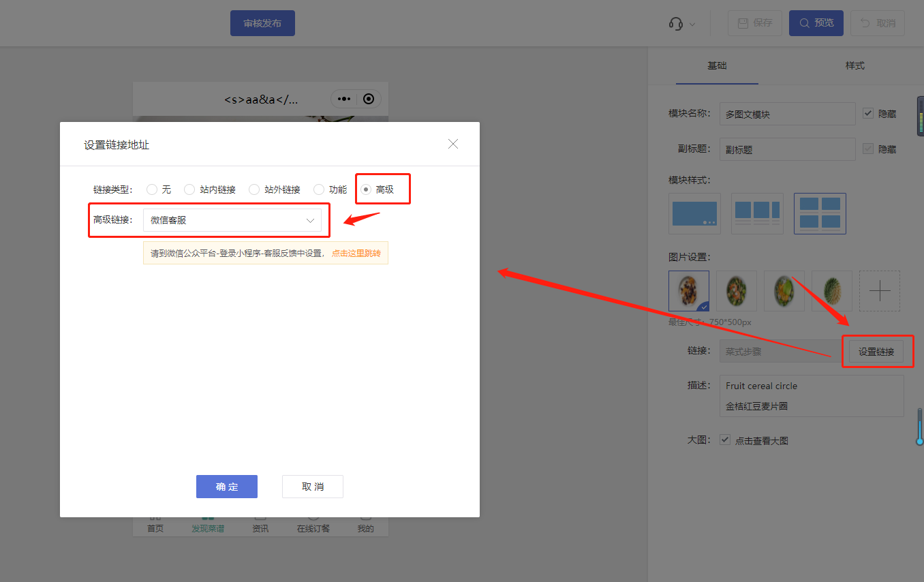
Task: Choose the single banner module style
Action: pyautogui.click(x=694, y=213)
